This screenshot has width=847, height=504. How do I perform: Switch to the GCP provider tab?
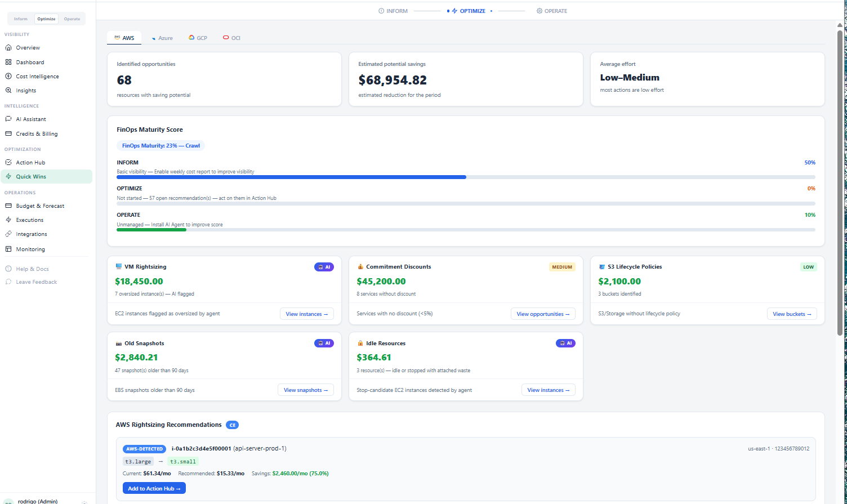(198, 38)
